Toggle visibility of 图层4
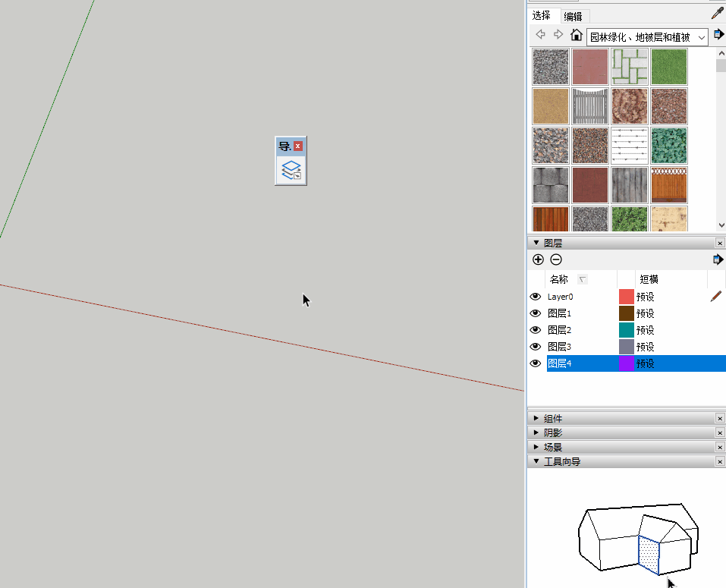 pos(536,363)
